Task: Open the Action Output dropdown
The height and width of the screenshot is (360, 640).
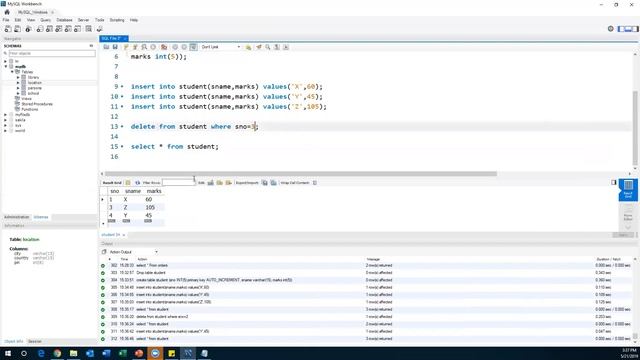Action: tap(133, 252)
